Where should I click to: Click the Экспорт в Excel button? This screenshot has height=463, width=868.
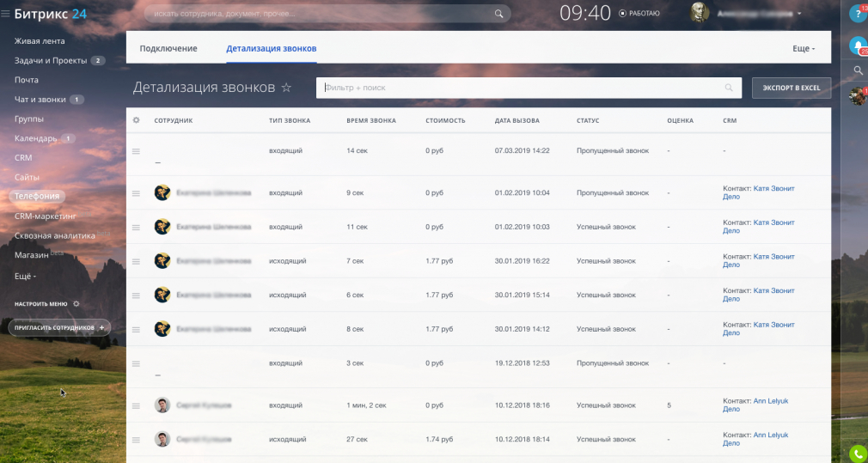[x=791, y=88]
